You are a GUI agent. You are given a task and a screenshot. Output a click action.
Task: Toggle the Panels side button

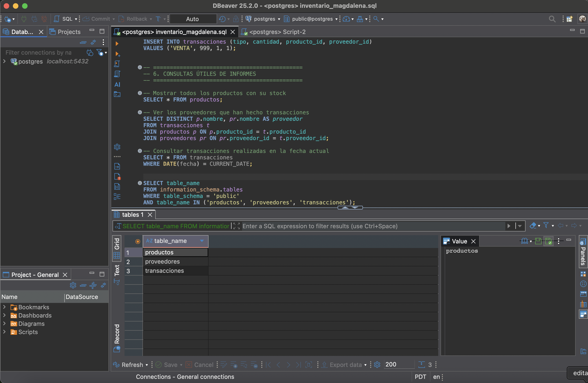click(x=583, y=252)
